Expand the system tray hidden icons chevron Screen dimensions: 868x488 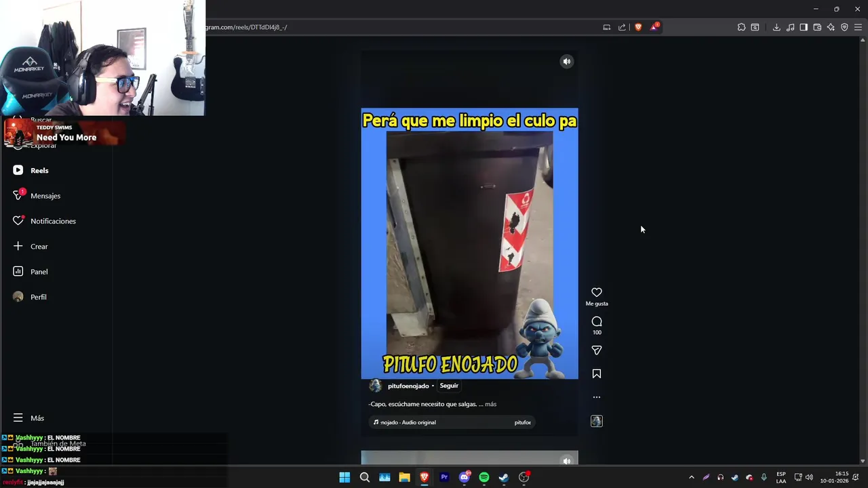point(692,477)
